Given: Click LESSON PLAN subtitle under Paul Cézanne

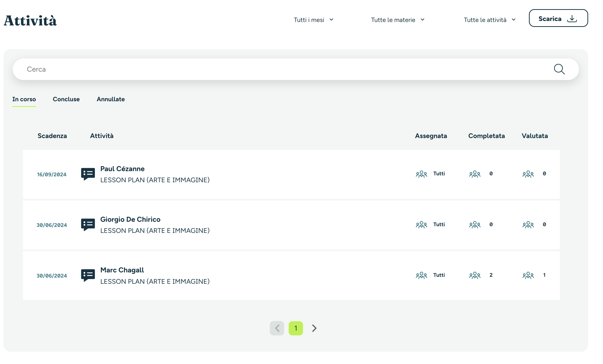Looking at the screenshot, I should click(x=155, y=180).
